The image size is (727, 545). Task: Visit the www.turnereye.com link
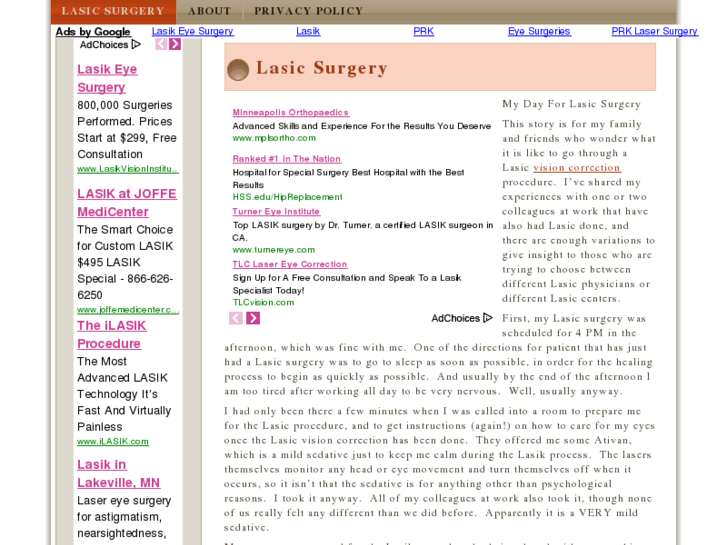274,250
